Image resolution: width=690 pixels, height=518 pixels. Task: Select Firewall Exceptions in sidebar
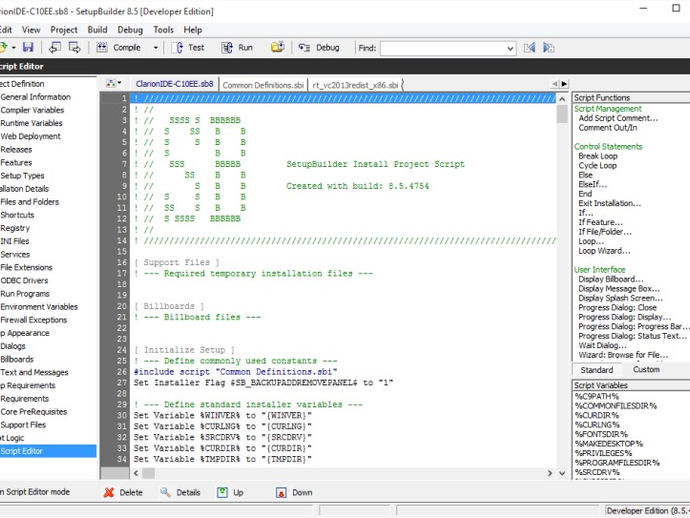coord(33,320)
